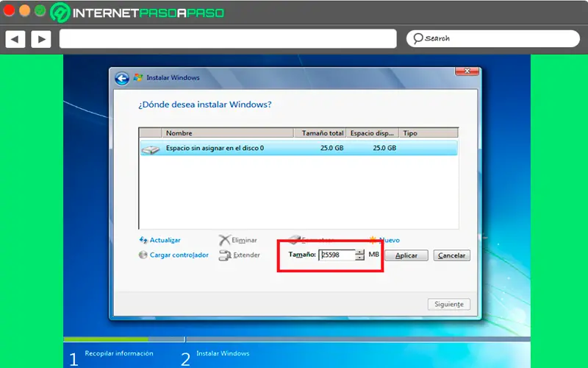Click the magnifier icon in Search box
This screenshot has height=368, width=588.
click(x=417, y=38)
